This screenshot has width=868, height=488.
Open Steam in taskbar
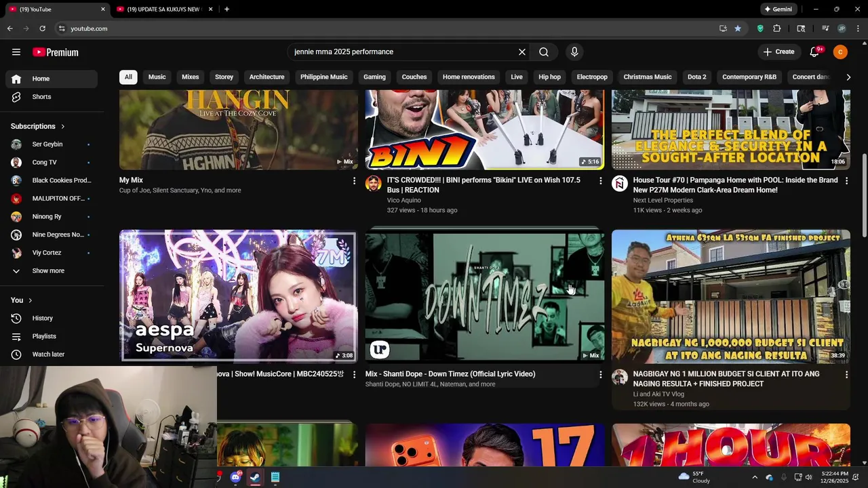pyautogui.click(x=255, y=477)
